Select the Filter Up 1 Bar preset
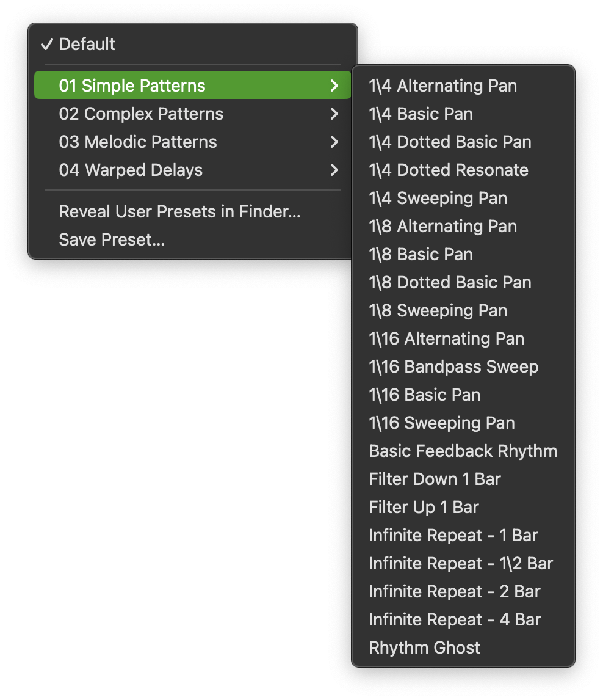 463,508
